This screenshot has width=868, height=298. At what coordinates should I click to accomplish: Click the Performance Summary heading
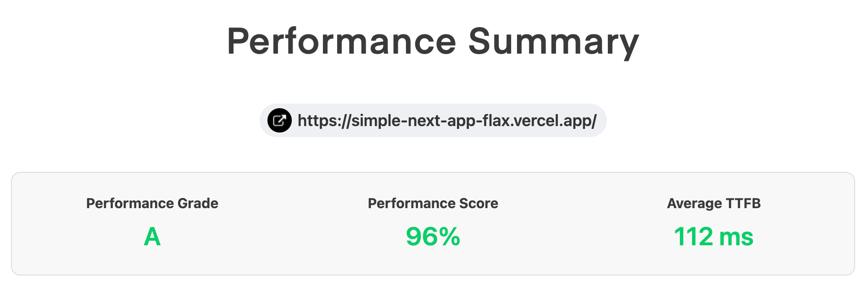(433, 42)
